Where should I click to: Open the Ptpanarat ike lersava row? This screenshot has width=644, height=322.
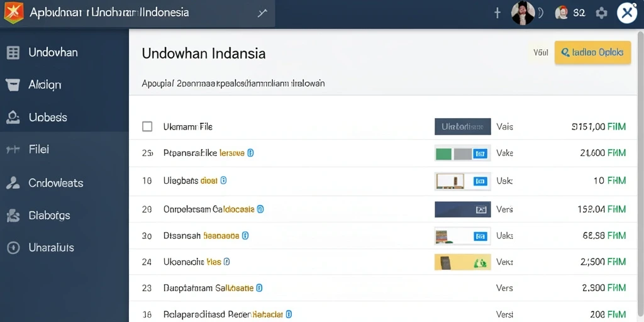click(384, 153)
